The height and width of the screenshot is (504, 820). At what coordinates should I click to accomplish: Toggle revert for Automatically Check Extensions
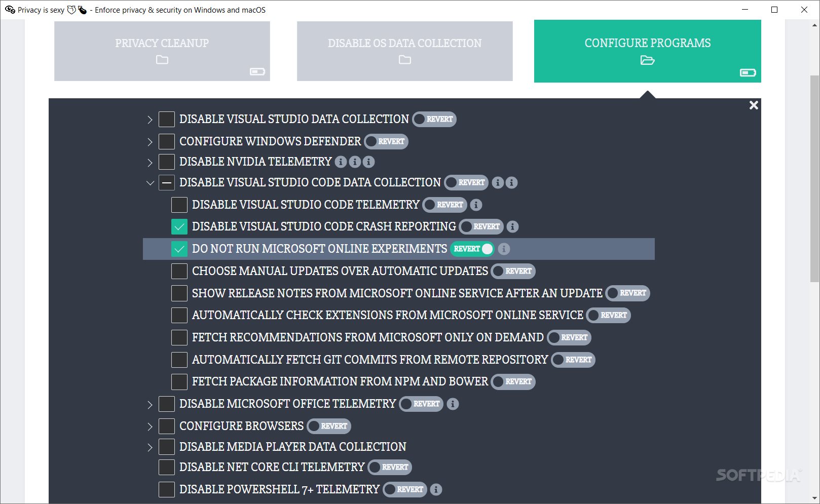click(x=609, y=316)
